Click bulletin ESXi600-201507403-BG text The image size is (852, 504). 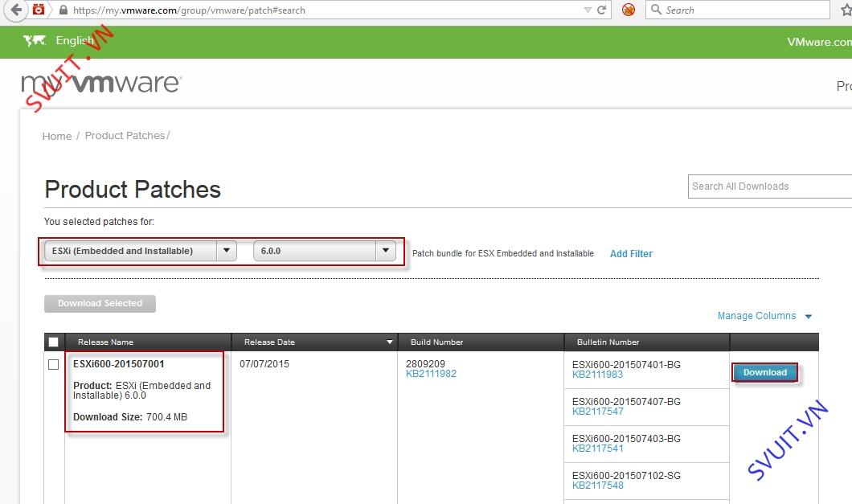pos(626,439)
